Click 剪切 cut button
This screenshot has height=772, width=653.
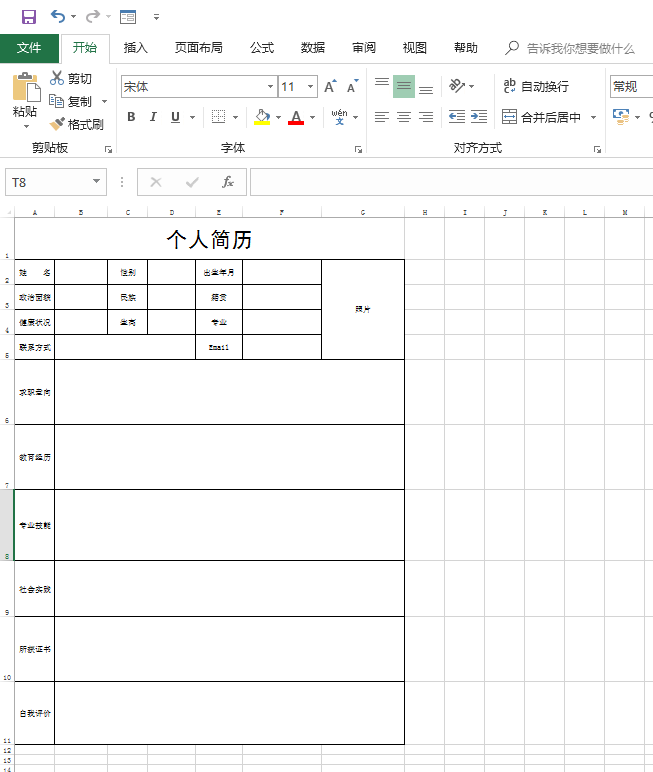(x=71, y=78)
